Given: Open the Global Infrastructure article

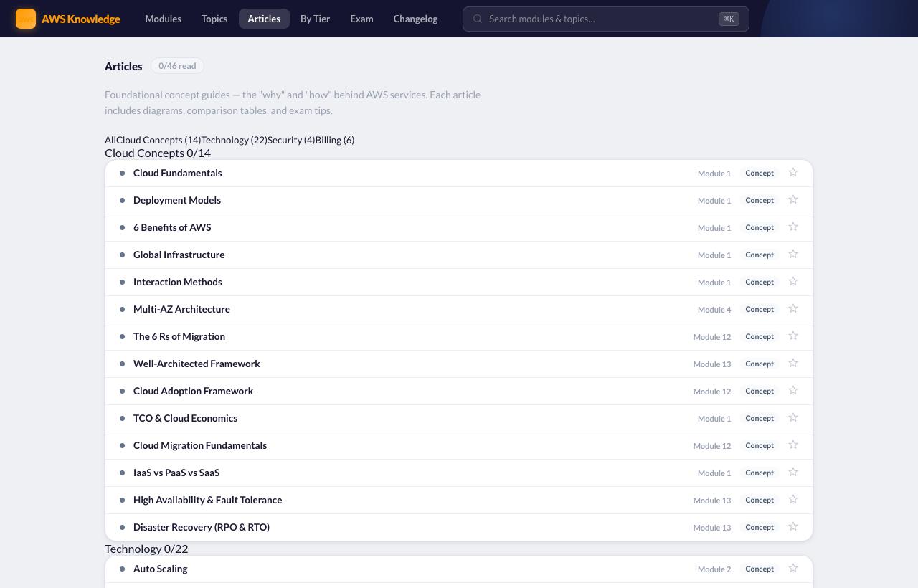Looking at the screenshot, I should coord(459,255).
